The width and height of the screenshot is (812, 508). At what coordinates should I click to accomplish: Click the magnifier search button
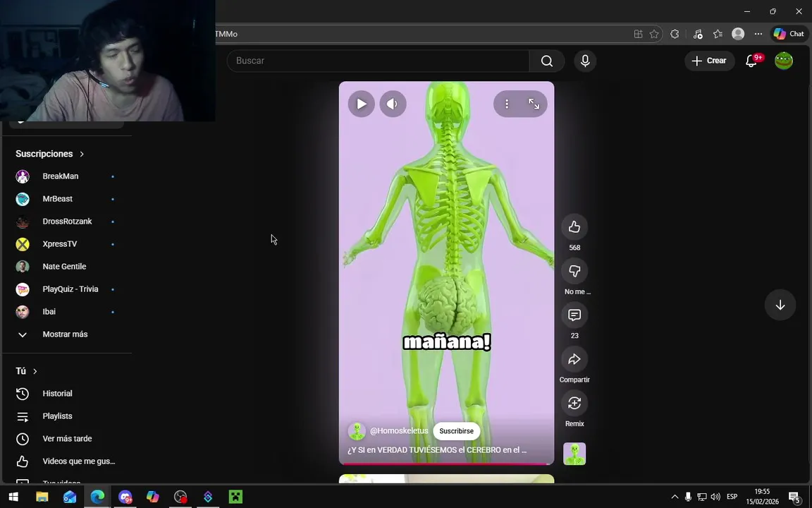(547, 61)
